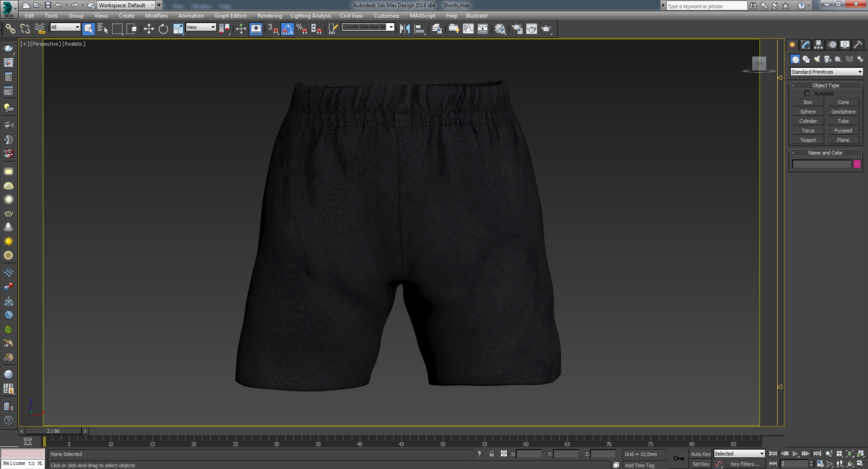Viewport: 868px width, 469px height.
Task: Open the selection filter All dropdown
Action: point(65,27)
